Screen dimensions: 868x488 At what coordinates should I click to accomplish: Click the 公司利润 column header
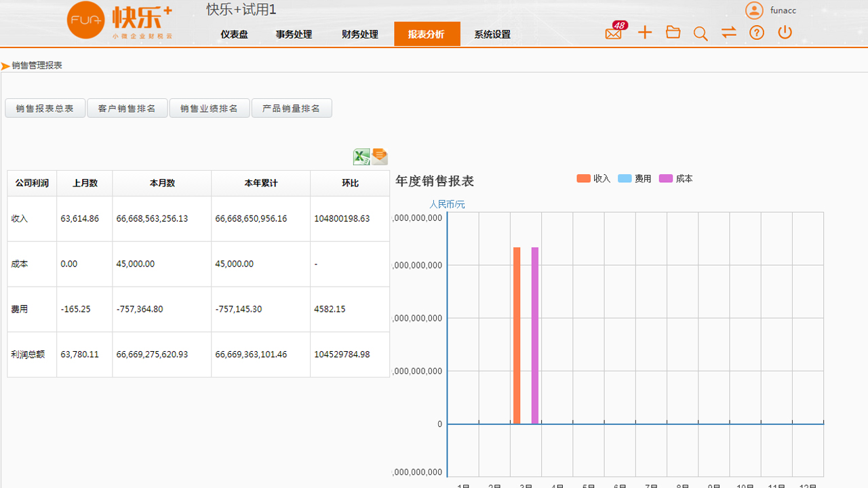point(32,183)
